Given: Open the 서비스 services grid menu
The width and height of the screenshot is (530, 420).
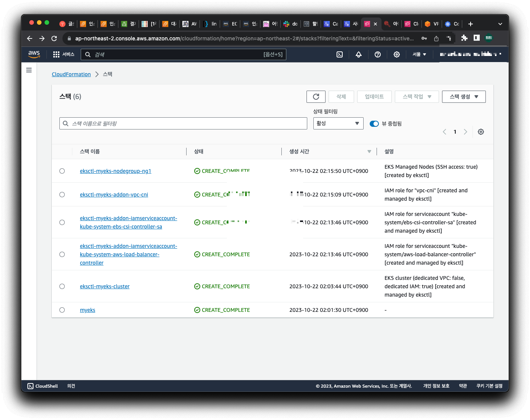Looking at the screenshot, I should coord(64,54).
